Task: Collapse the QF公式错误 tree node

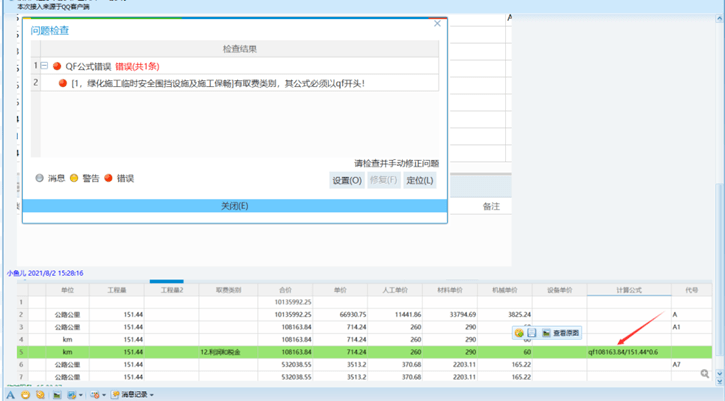Action: [44, 66]
